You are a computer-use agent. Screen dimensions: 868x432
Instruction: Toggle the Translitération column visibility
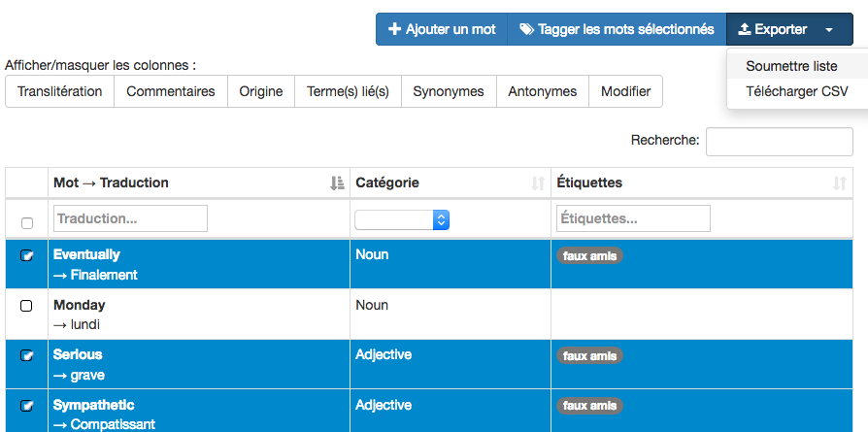click(59, 91)
